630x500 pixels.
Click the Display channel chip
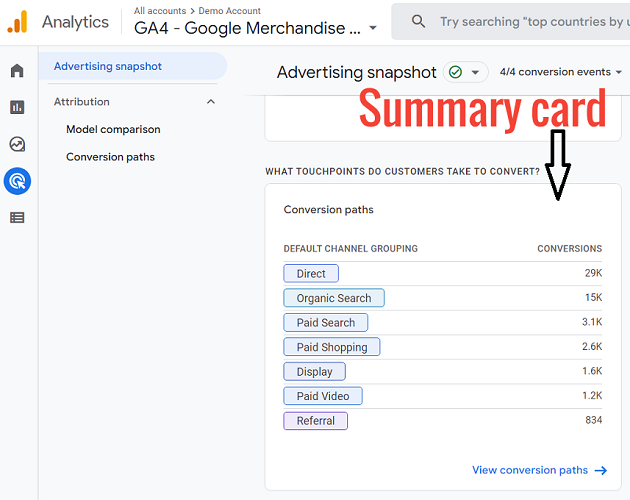point(314,371)
